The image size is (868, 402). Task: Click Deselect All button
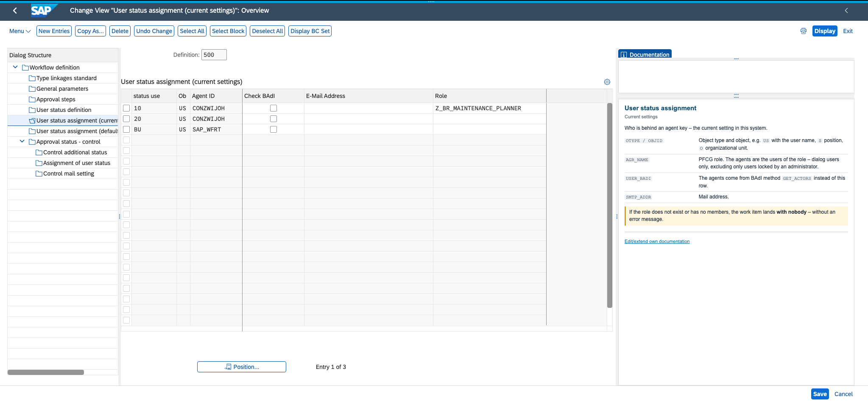(267, 31)
